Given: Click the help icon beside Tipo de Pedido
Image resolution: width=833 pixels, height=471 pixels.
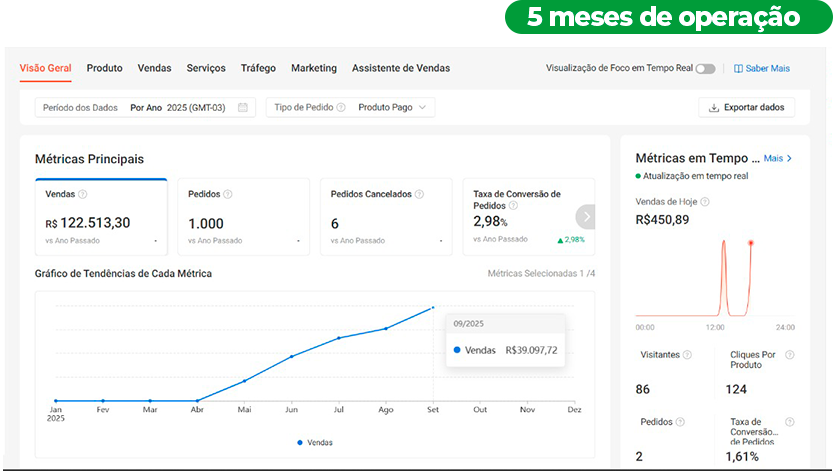Looking at the screenshot, I should 341,107.
